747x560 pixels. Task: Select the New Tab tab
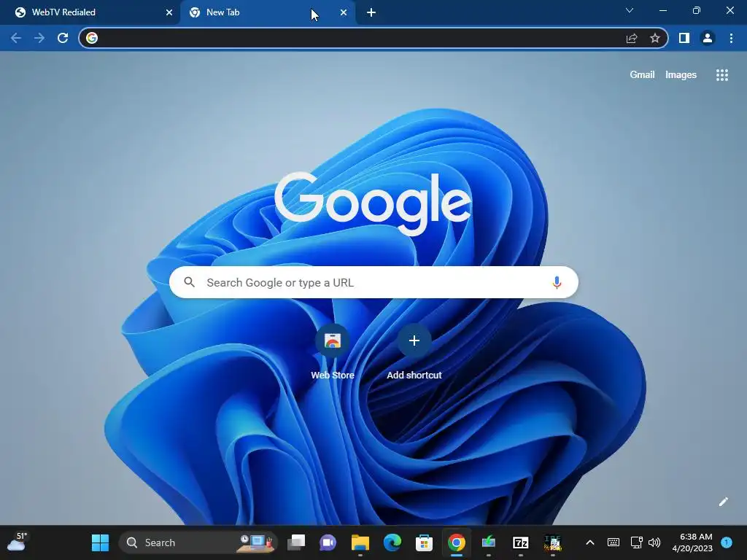267,12
